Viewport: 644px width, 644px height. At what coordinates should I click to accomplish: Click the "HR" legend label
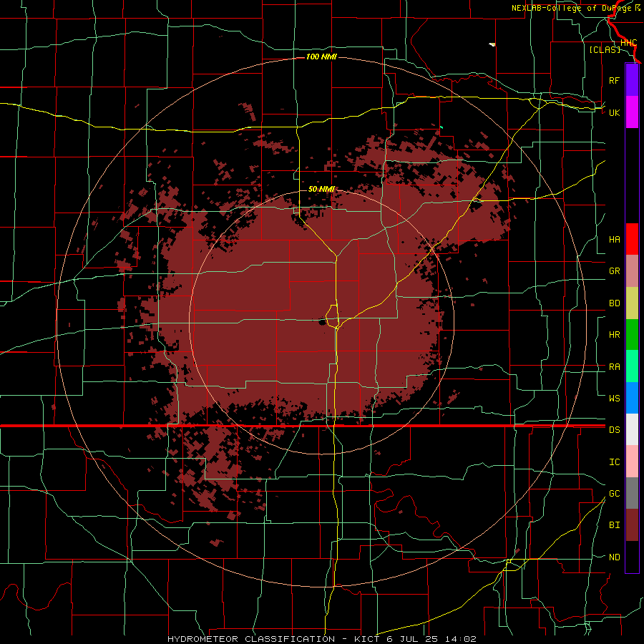click(614, 335)
